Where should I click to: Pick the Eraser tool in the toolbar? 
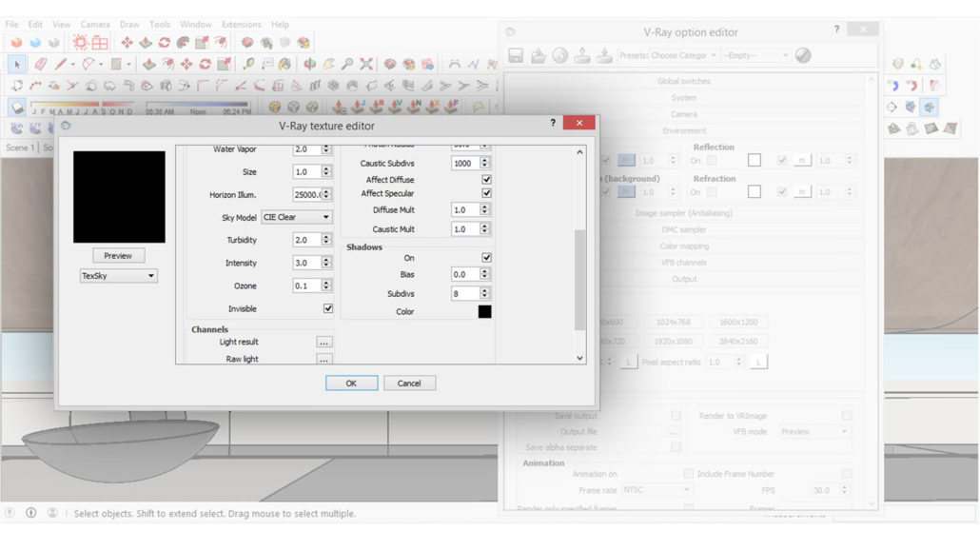(x=40, y=65)
